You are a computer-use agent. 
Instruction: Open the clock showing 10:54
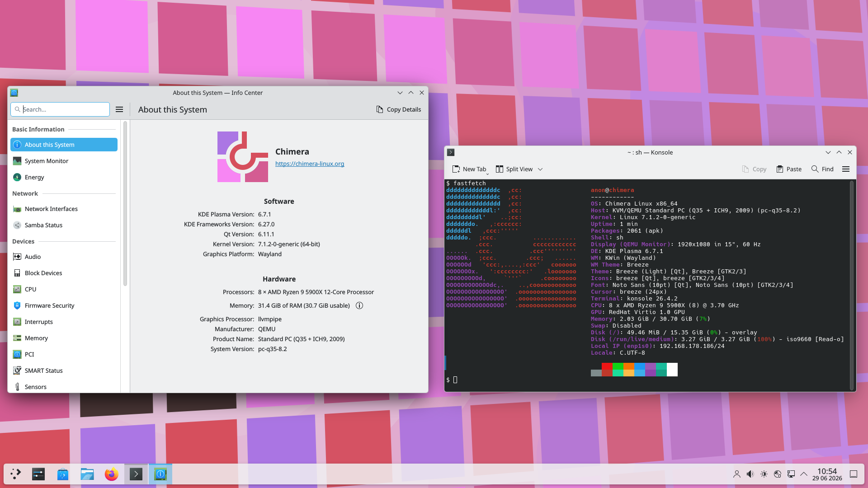(x=827, y=474)
